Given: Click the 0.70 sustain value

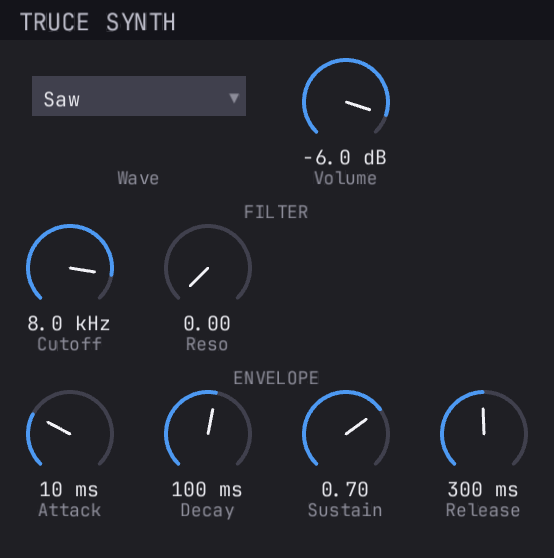Looking at the screenshot, I should tap(345, 490).
